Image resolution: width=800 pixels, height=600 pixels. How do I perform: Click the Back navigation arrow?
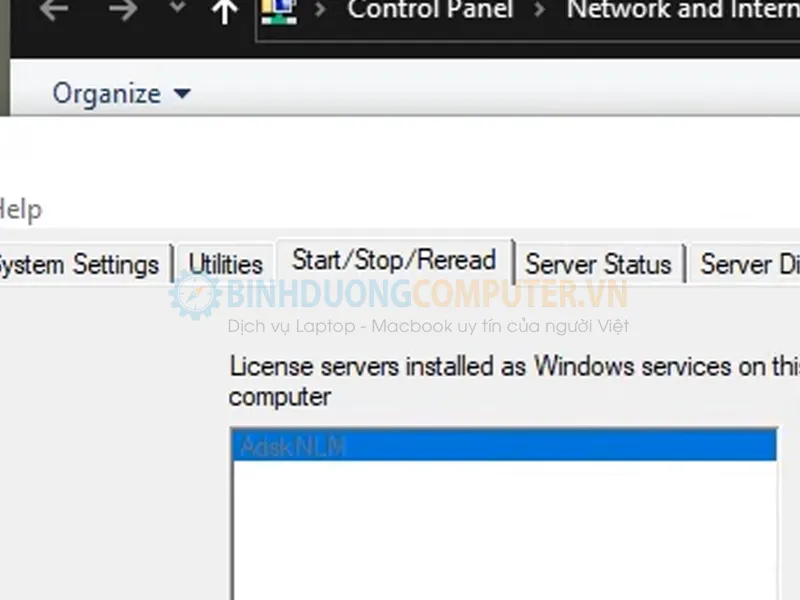tap(53, 11)
